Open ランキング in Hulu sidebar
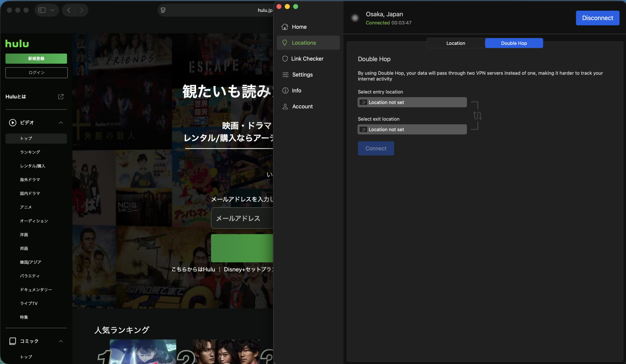The height and width of the screenshot is (364, 626). (30, 152)
